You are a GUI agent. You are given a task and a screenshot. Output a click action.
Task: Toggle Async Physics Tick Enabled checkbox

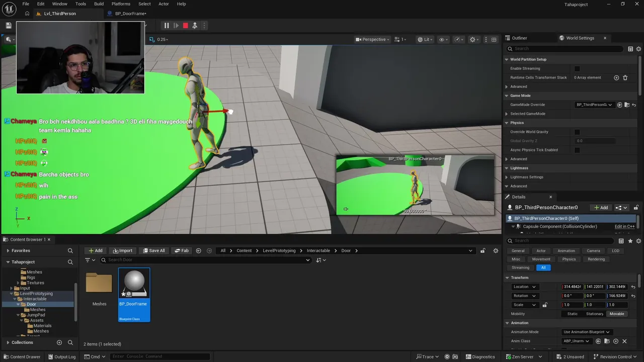pos(577,150)
